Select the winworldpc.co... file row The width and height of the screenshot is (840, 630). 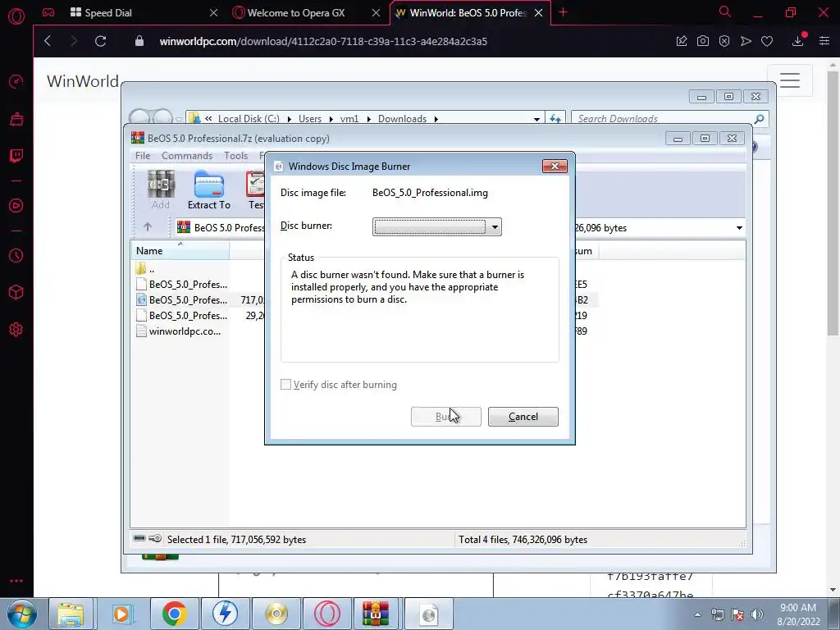[x=179, y=331]
